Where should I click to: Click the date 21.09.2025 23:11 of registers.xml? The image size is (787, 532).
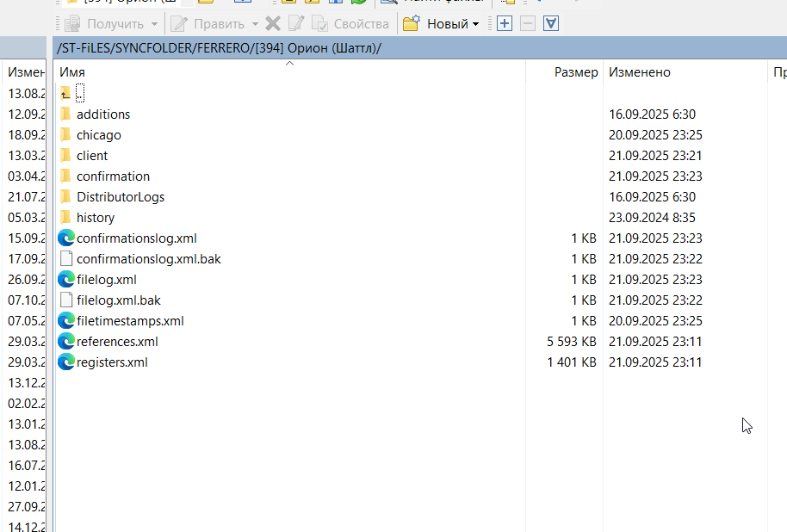tap(655, 362)
